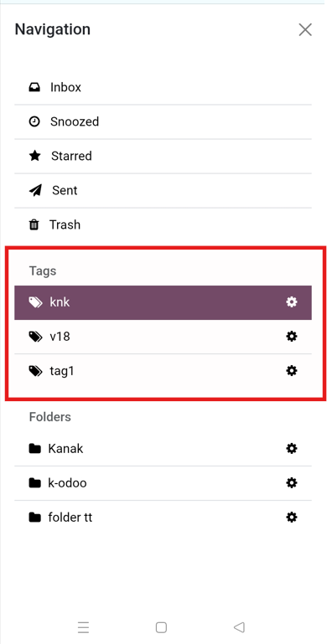The height and width of the screenshot is (644, 327).
Task: View the Trash mailbox
Action: 163,225
